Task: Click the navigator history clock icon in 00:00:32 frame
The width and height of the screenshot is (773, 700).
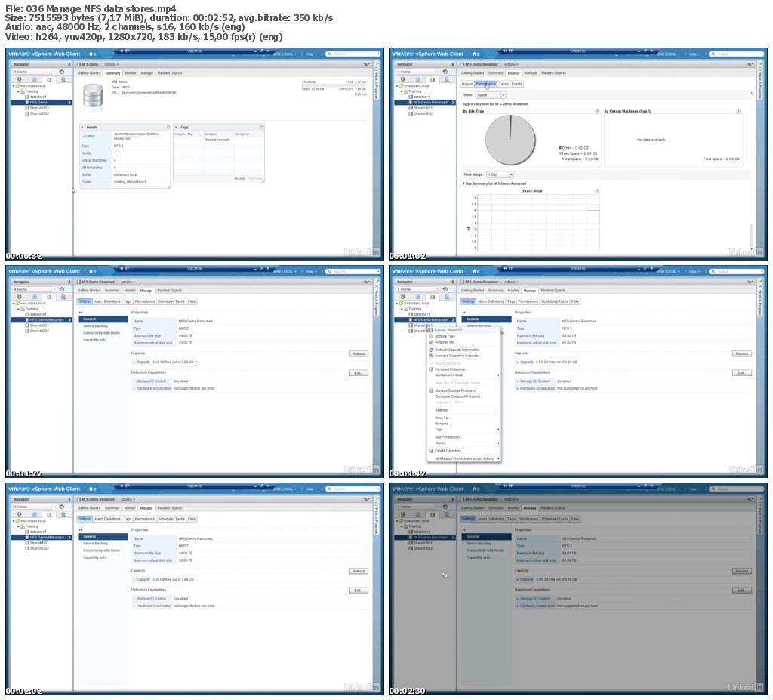Action: [x=62, y=72]
